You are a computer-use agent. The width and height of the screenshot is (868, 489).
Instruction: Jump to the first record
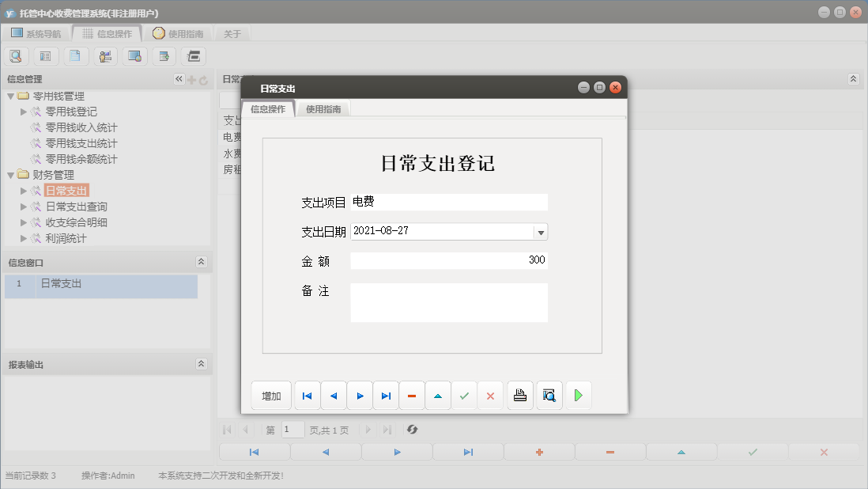point(307,396)
